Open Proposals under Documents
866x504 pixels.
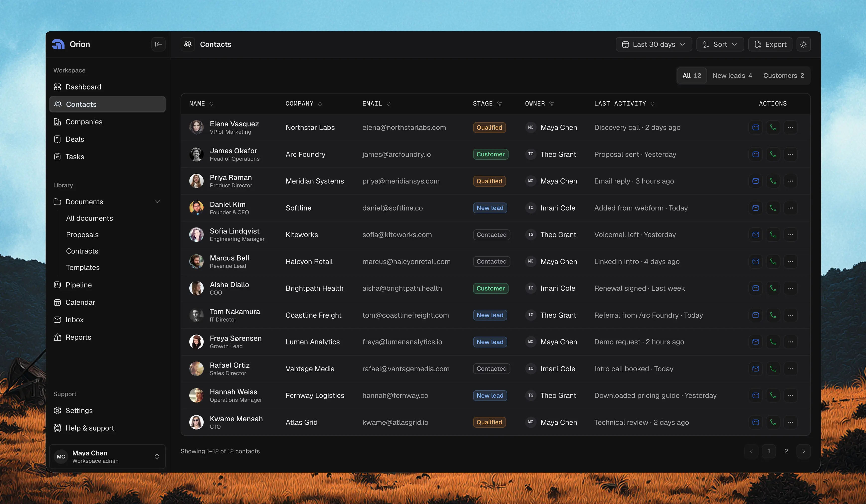82,235
